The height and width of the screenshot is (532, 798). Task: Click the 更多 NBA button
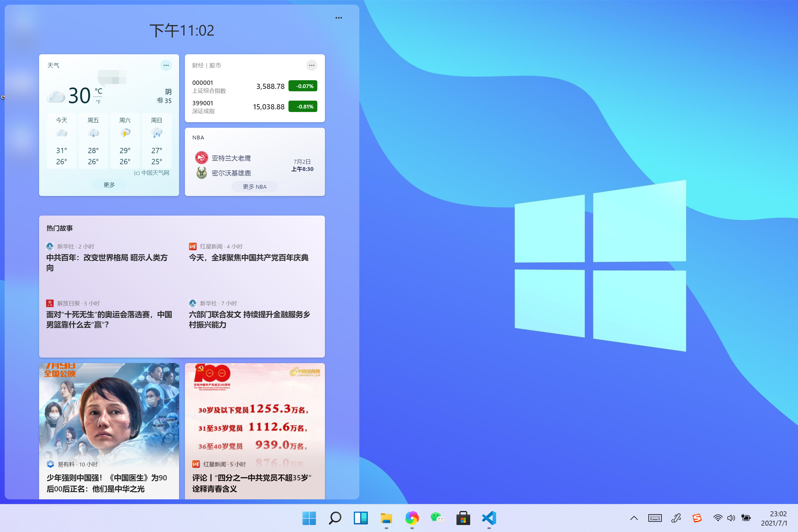[x=254, y=187]
